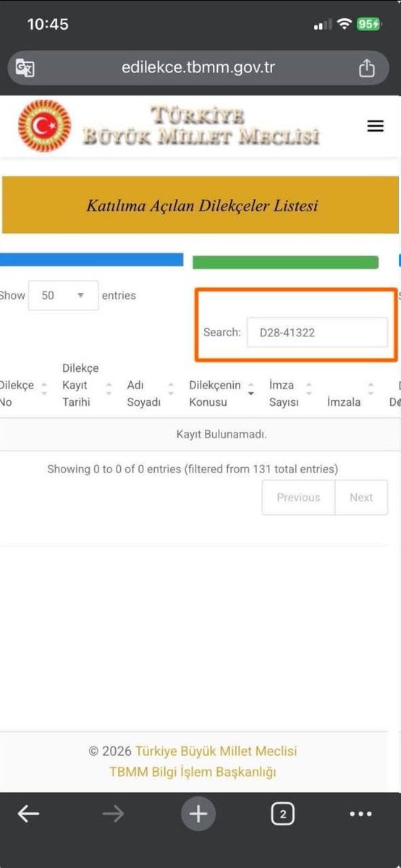Click the blue tab bar
This screenshot has width=401, height=868.
pyautogui.click(x=91, y=260)
